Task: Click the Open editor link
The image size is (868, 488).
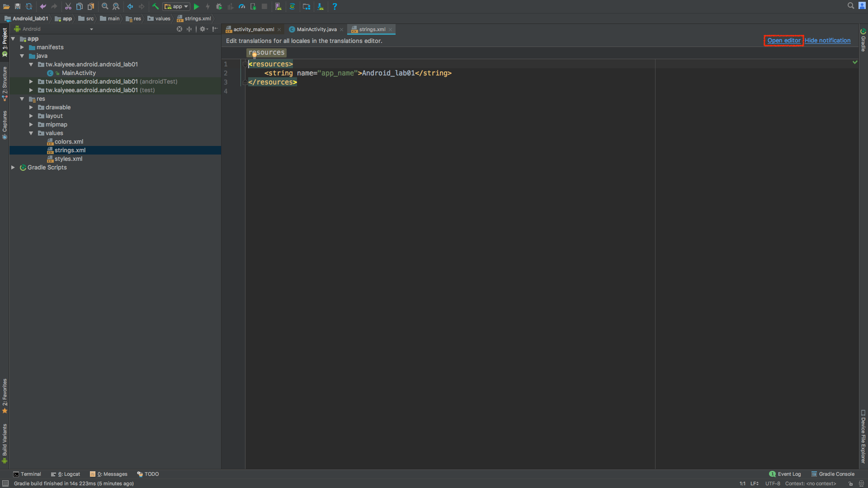Action: click(784, 41)
